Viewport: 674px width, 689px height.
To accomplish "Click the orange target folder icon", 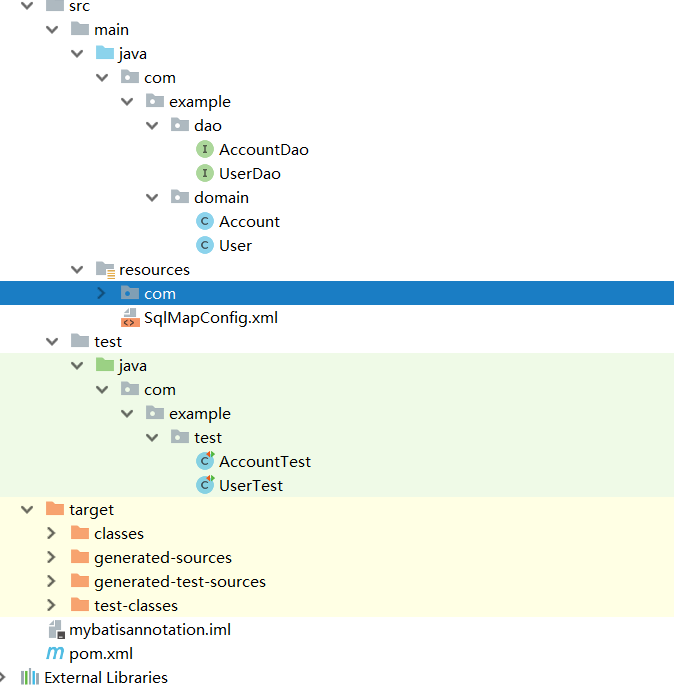I will [55, 508].
